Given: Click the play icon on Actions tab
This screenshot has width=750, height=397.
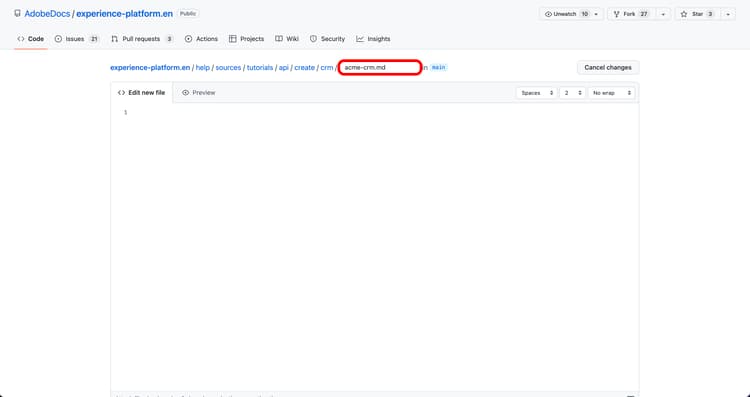Looking at the screenshot, I should (188, 39).
